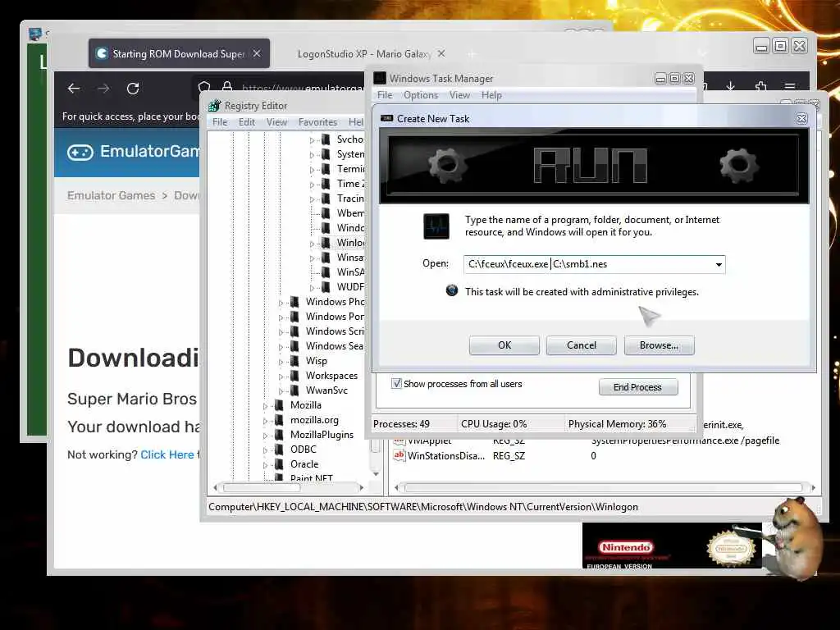This screenshot has height=630, width=840.
Task: Open Task Manager Options menu
Action: 421,95
